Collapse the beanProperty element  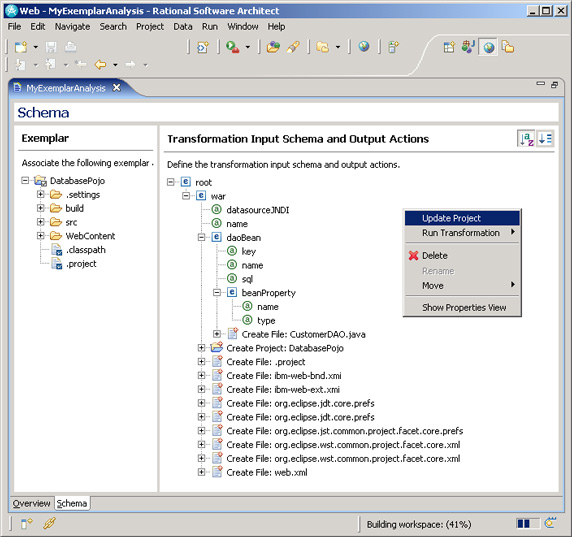pos(217,293)
